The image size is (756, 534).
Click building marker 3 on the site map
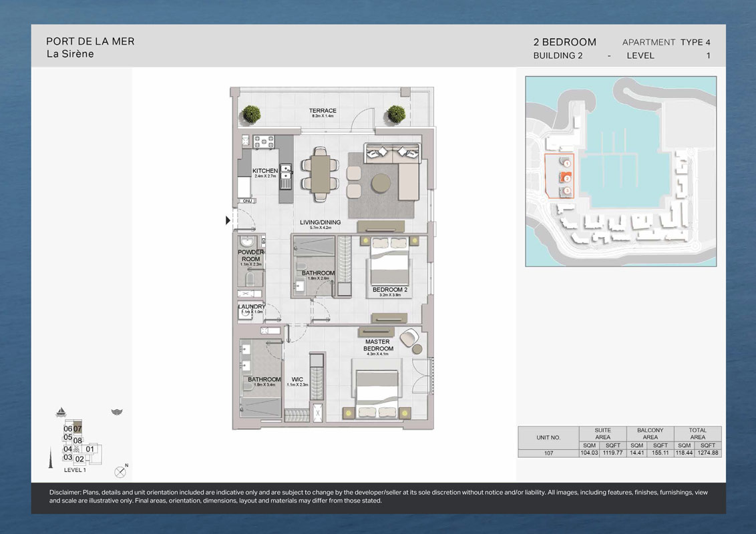point(566,192)
